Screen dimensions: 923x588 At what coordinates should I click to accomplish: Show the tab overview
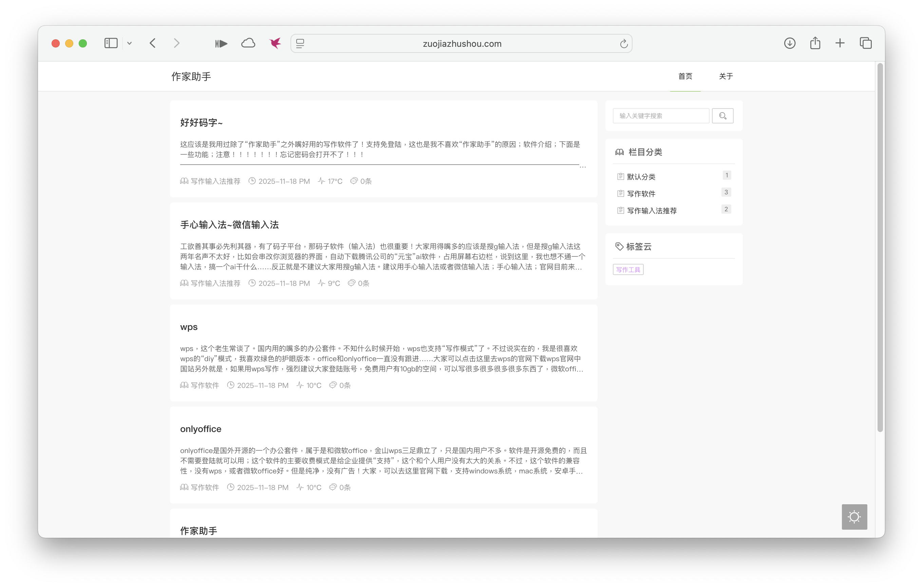click(866, 43)
